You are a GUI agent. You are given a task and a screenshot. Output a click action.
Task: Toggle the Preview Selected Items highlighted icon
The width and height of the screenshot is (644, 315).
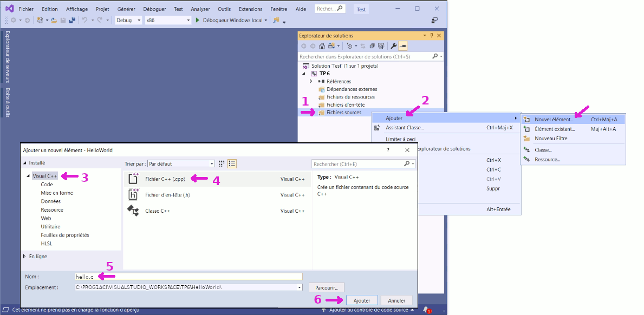[403, 46]
